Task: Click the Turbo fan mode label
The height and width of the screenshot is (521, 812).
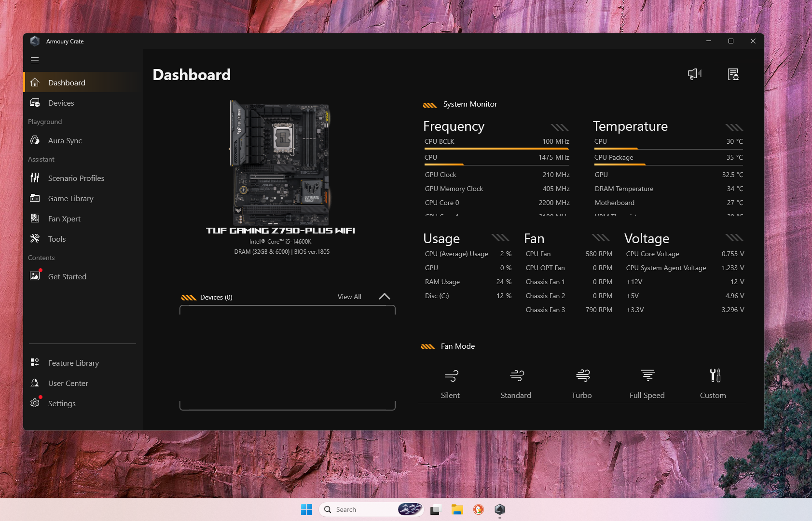Action: (x=581, y=395)
